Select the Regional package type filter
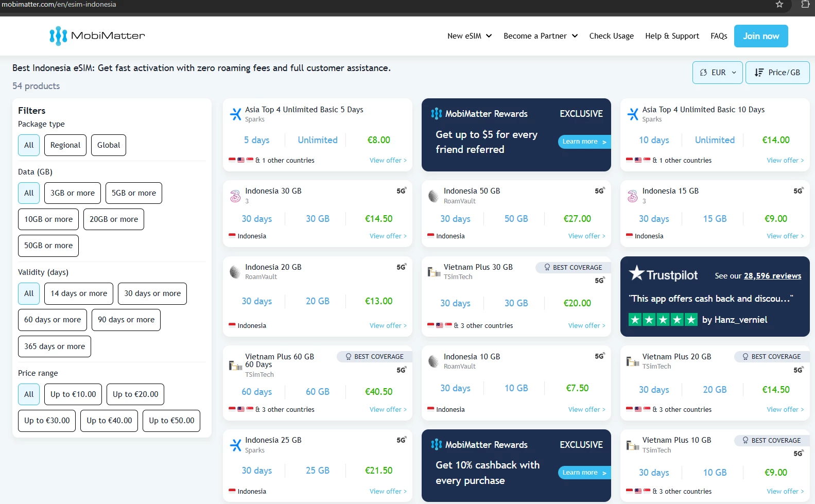The width and height of the screenshot is (815, 504). [x=65, y=145]
